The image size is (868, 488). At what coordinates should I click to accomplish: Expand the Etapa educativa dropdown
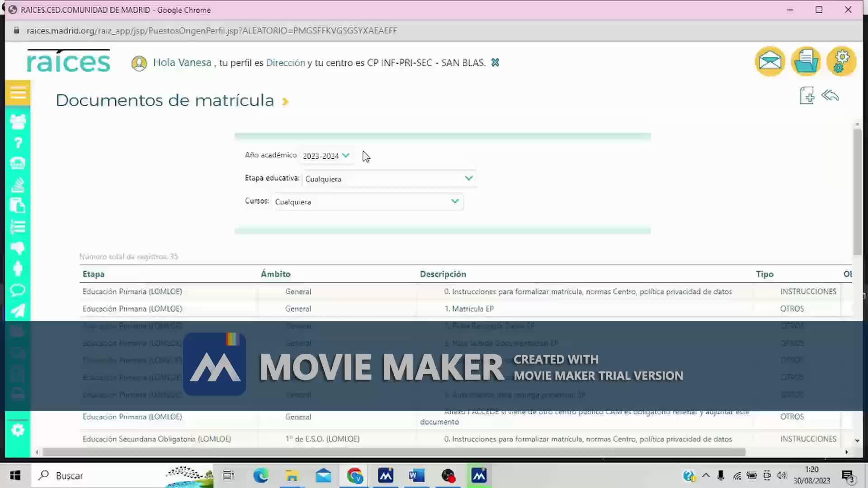coord(389,178)
